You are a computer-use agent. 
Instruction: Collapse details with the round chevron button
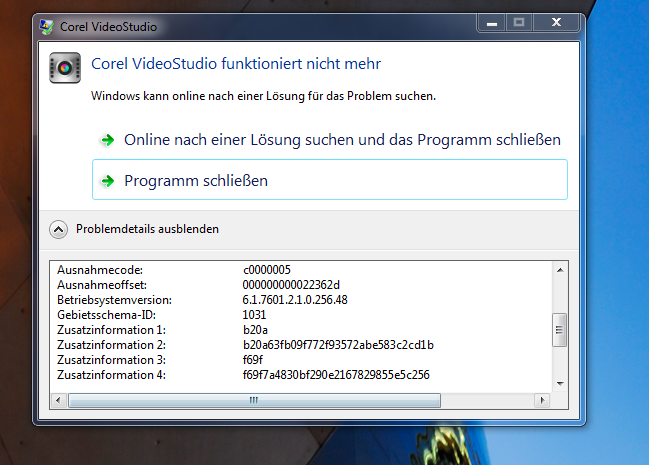pos(58,229)
